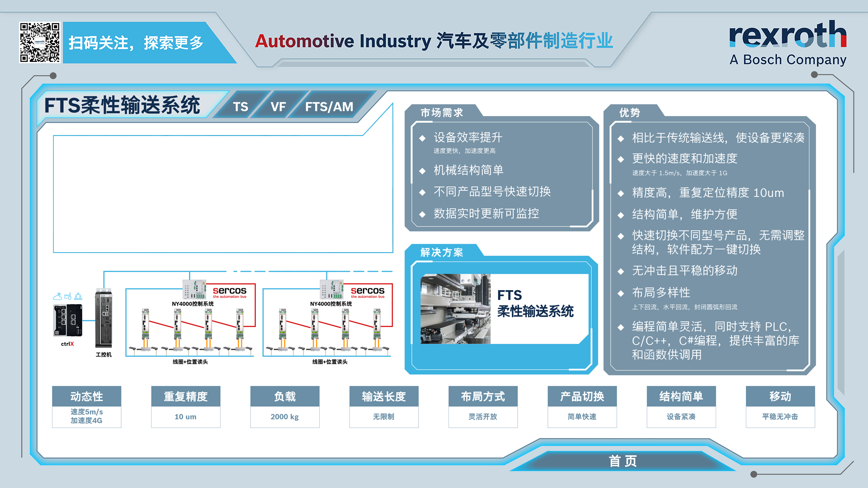868x488 pixels.
Task: Click the 负载 feature card
Action: click(285, 407)
